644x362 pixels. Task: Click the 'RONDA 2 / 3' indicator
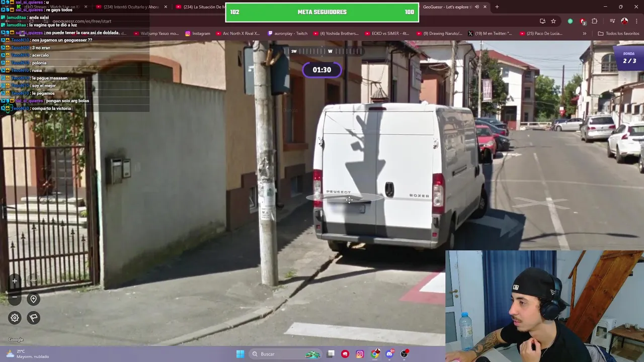pyautogui.click(x=629, y=58)
